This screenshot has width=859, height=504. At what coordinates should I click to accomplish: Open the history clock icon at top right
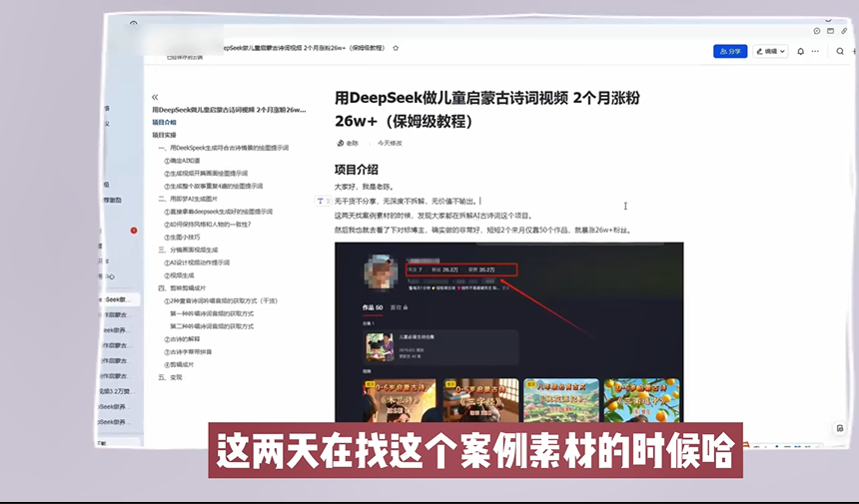click(x=816, y=31)
